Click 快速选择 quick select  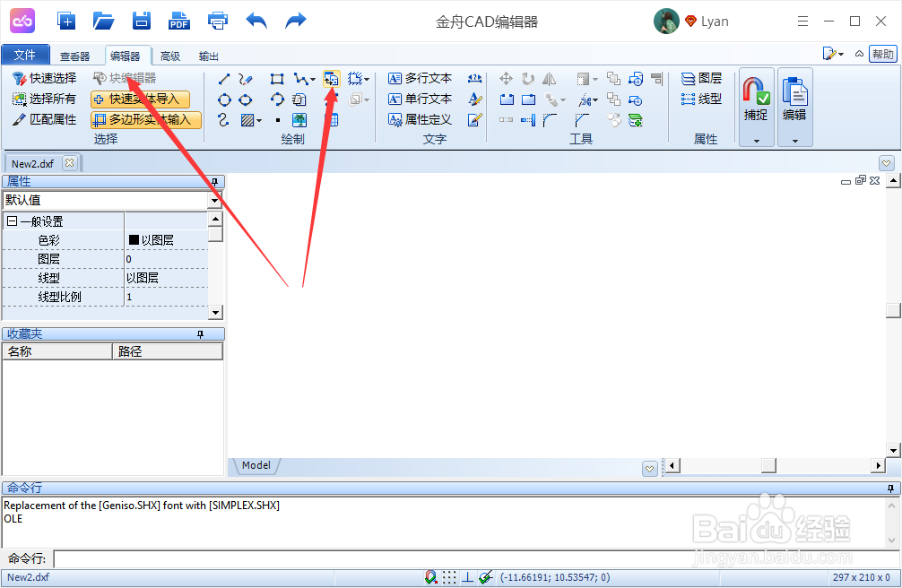click(x=44, y=78)
